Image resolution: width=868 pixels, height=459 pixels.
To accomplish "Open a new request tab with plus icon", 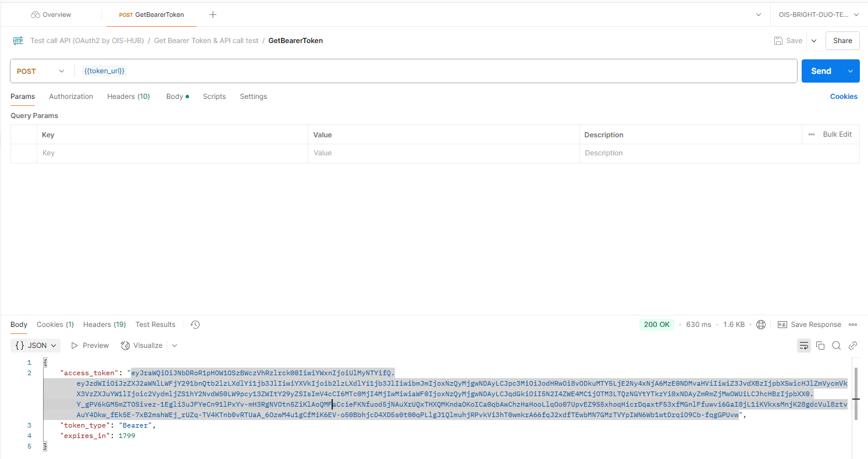I will pos(213,15).
